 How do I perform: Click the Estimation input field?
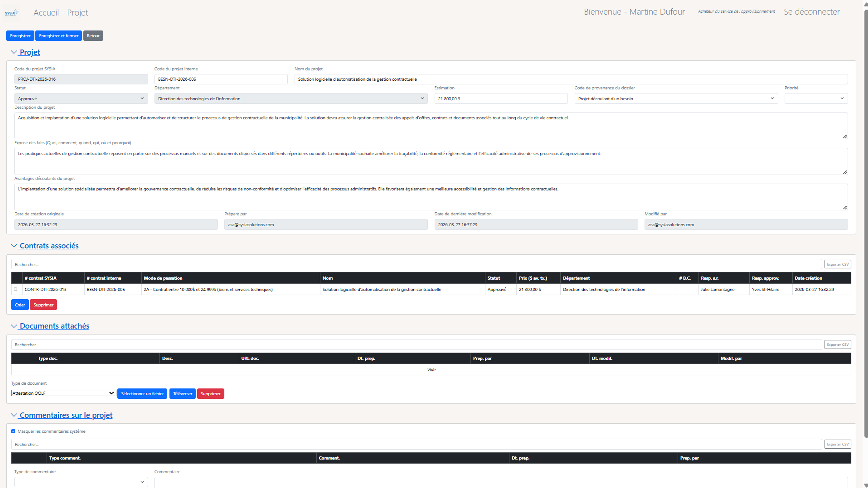[501, 99]
